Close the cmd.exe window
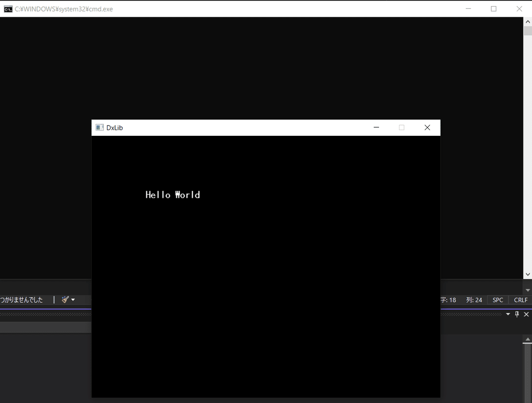Image resolution: width=532 pixels, height=403 pixels. pos(519,9)
